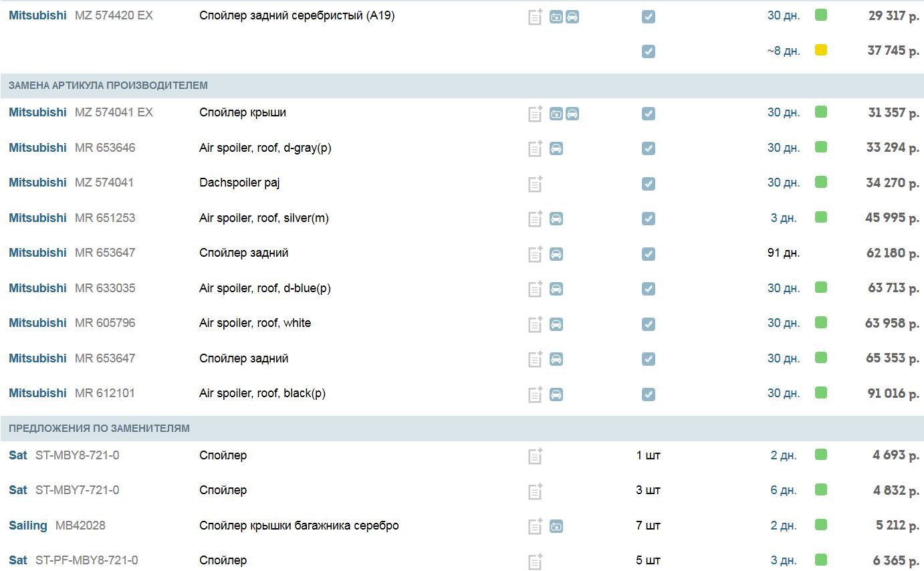This screenshot has width=924, height=571.
Task: Click checkmark for MR 653646 row
Action: (x=648, y=148)
